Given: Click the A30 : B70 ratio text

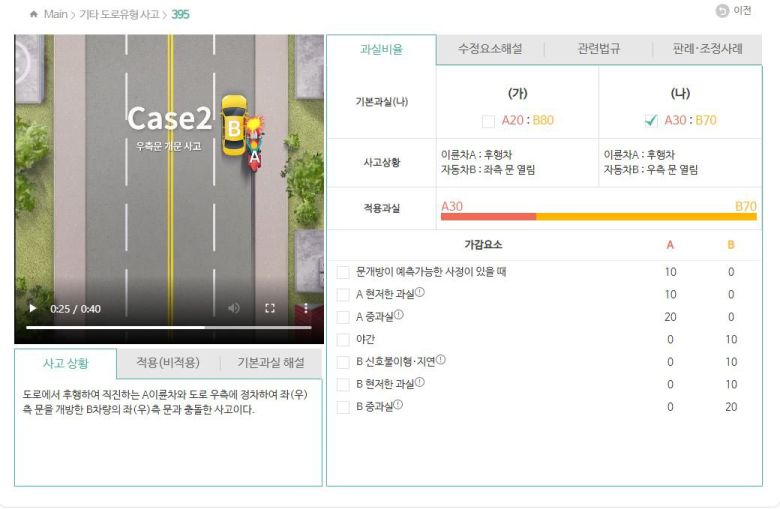Looking at the screenshot, I should (690, 120).
